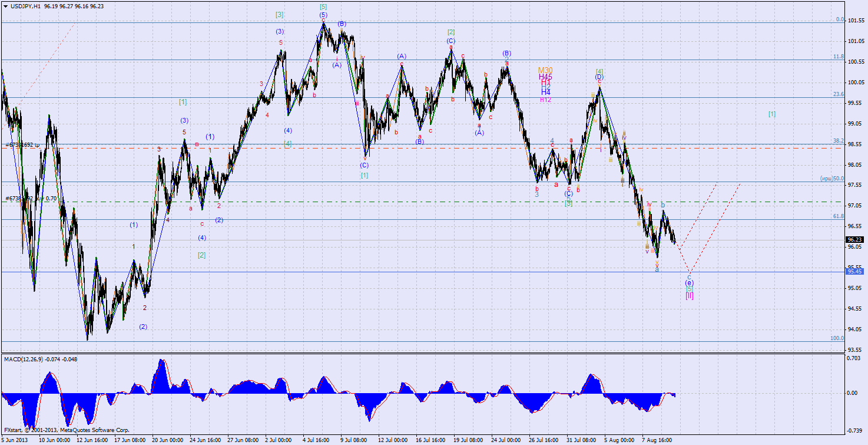Click the 19 Jul 08:00 time label
The image size is (868, 445).
click(x=469, y=440)
